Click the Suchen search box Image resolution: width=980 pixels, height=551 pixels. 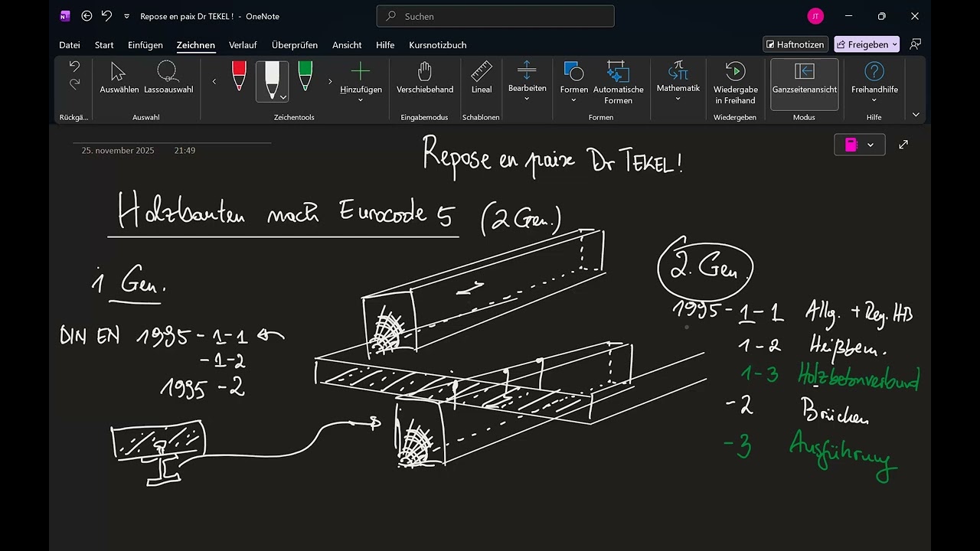pos(495,15)
